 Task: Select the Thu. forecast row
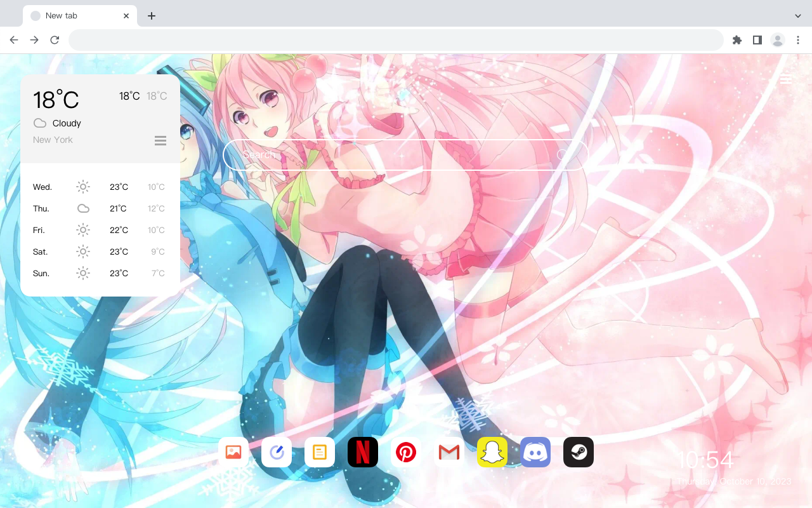point(100,208)
